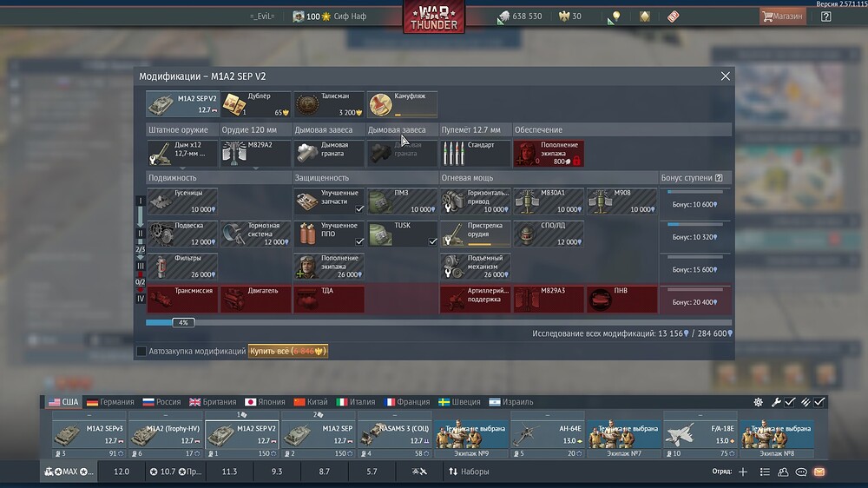Click the 4% modification research progress bar
This screenshot has width=868, height=488.
point(438,322)
